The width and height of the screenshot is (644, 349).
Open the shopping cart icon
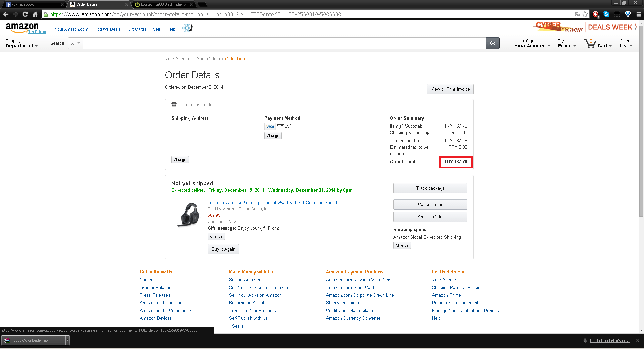(x=589, y=43)
